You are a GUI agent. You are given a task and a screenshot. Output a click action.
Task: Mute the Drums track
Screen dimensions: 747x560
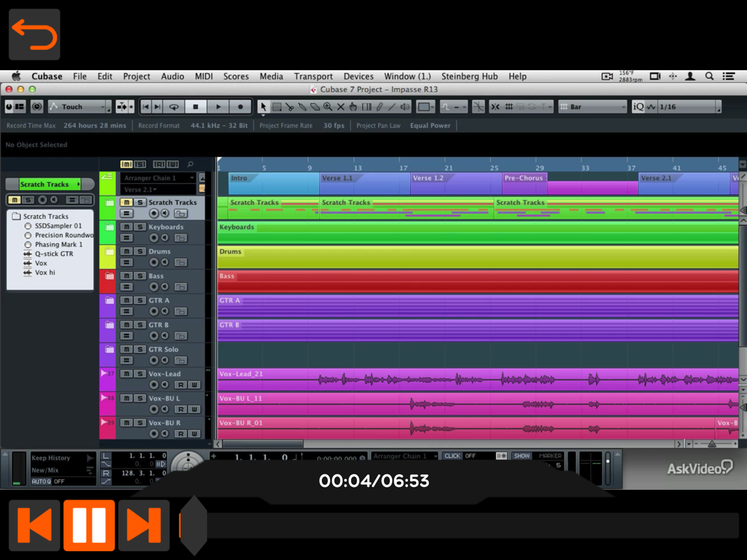126,251
